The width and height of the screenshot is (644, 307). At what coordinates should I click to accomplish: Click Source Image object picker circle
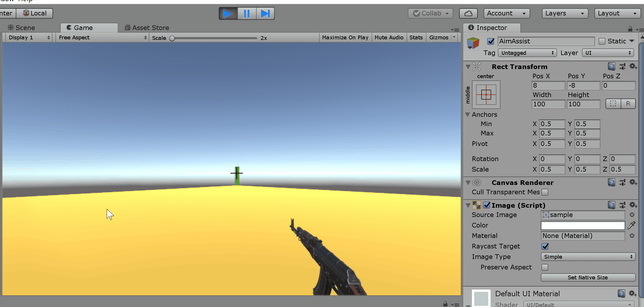tap(632, 215)
